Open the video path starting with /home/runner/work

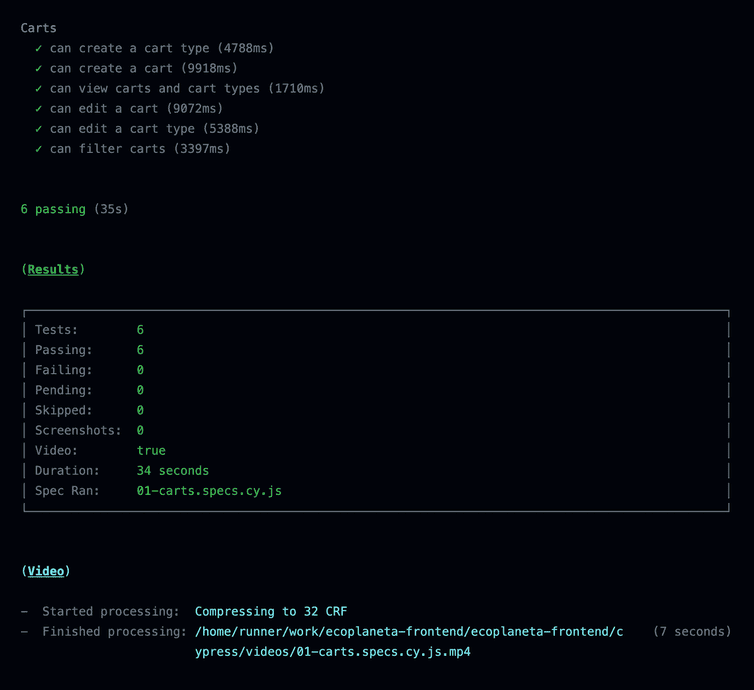point(408,631)
